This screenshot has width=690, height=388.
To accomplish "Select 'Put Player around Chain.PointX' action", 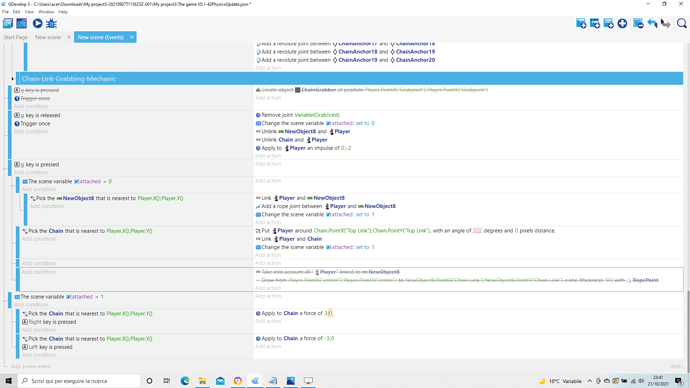I will click(x=405, y=231).
